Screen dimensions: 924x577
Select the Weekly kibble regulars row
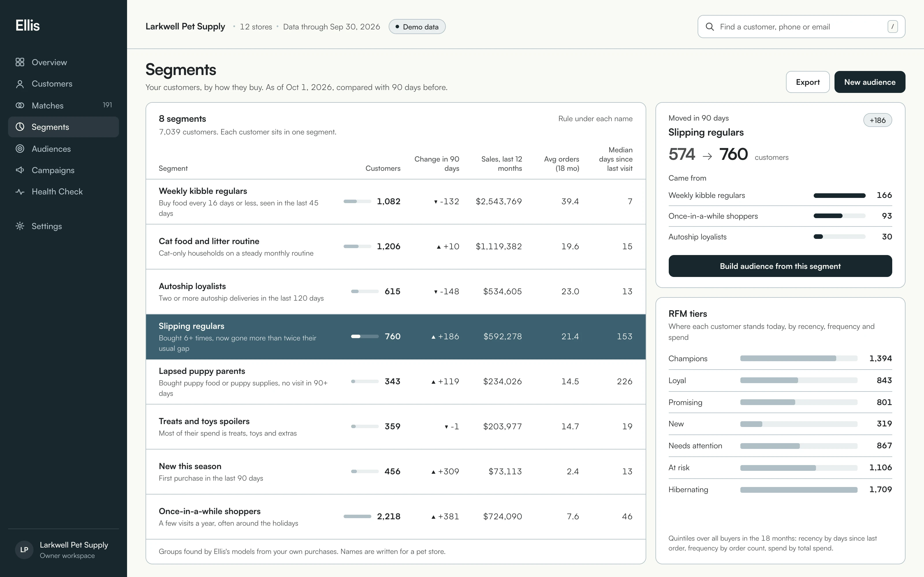click(x=396, y=201)
